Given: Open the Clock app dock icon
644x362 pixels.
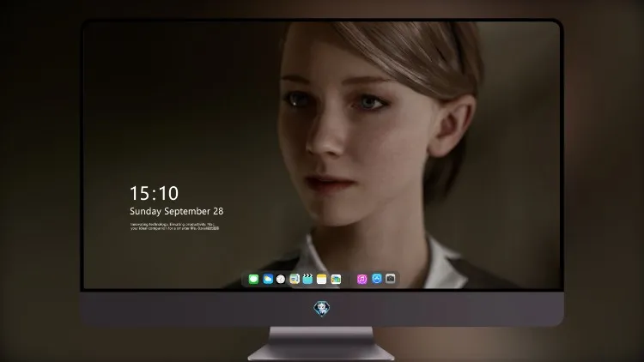Looking at the screenshot, I should [x=281, y=279].
